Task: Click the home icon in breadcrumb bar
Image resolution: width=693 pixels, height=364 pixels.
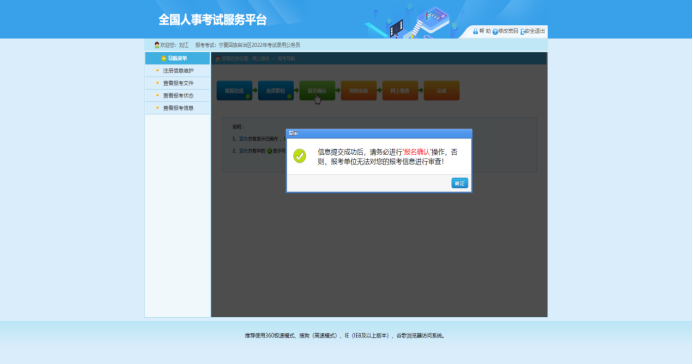Action: point(217,58)
